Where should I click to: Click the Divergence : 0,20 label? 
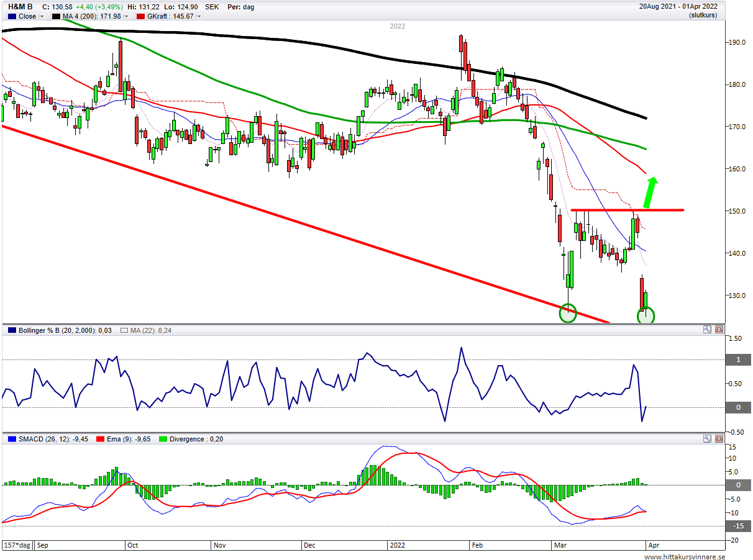tap(197, 439)
